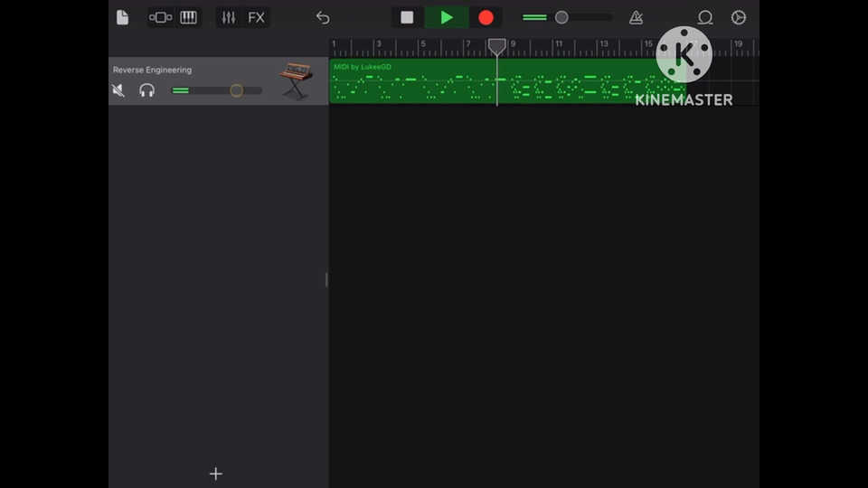Open song settings gear
This screenshot has height=488, width=868.
click(x=739, y=18)
